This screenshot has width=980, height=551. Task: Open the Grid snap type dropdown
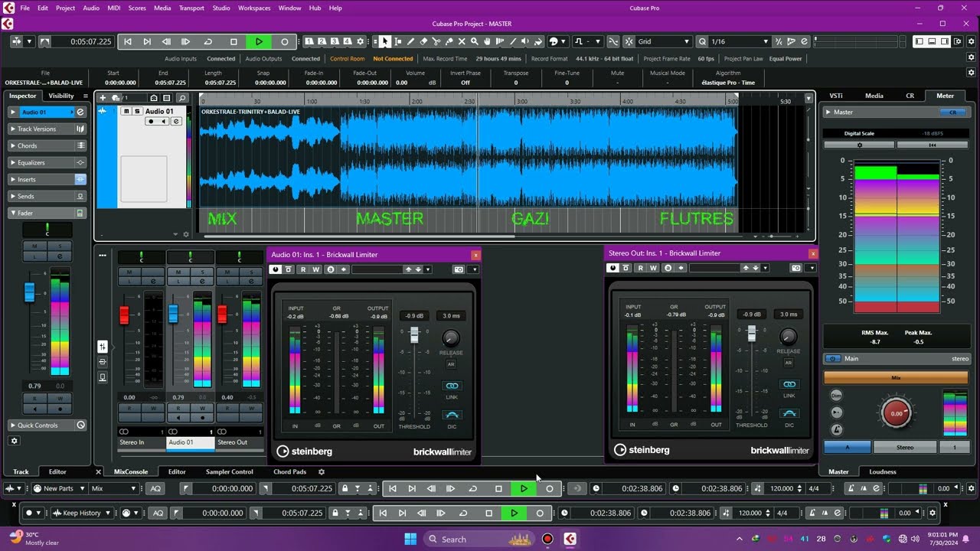[663, 41]
